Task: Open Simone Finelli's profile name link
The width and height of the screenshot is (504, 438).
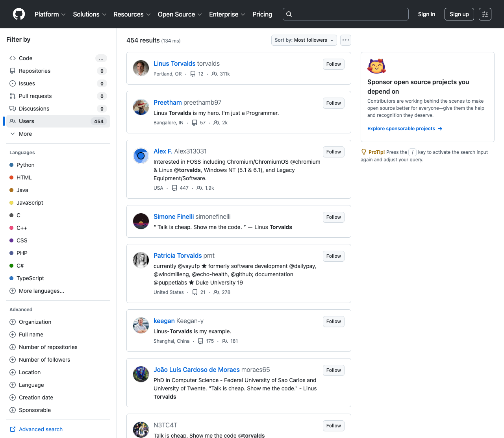Action: click(x=174, y=217)
